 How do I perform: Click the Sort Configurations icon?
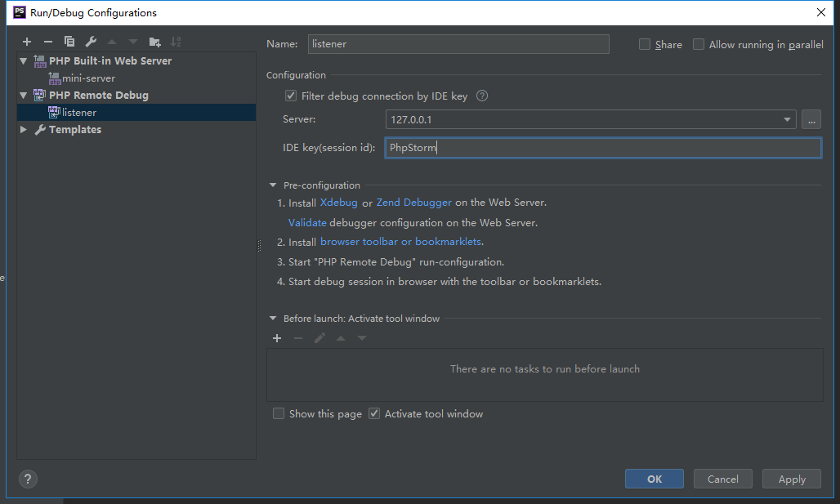176,42
